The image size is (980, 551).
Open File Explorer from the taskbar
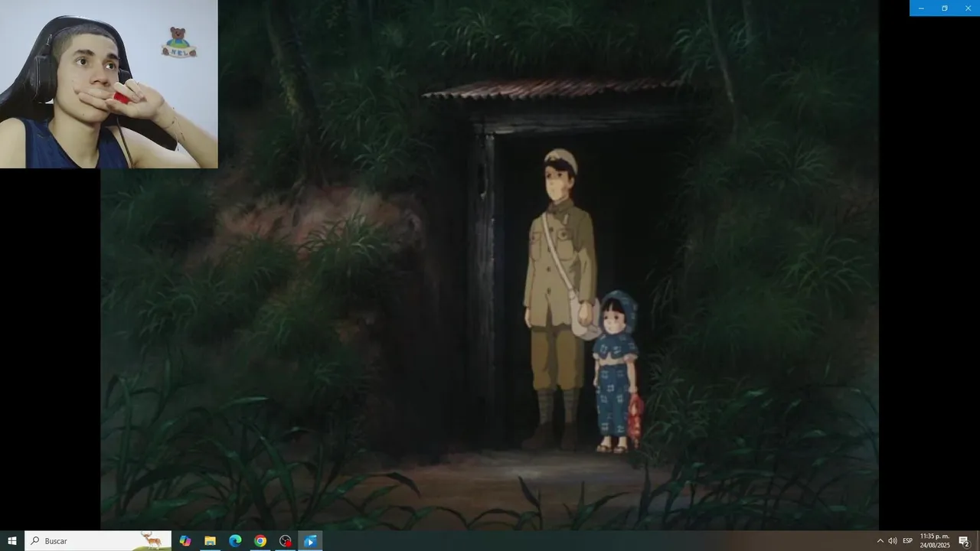210,541
